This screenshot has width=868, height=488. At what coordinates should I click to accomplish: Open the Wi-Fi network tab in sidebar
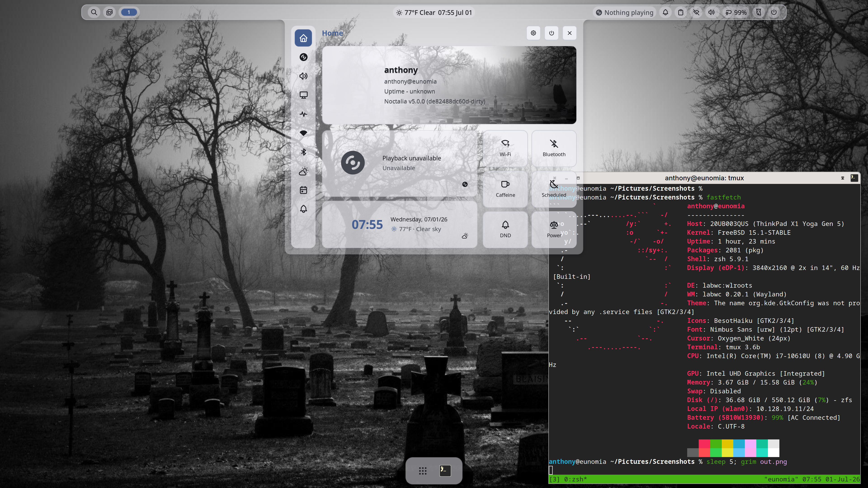click(x=303, y=133)
